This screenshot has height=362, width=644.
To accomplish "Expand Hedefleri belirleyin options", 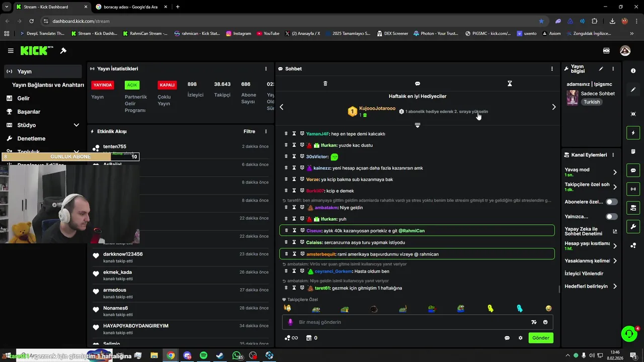I will click(615, 287).
